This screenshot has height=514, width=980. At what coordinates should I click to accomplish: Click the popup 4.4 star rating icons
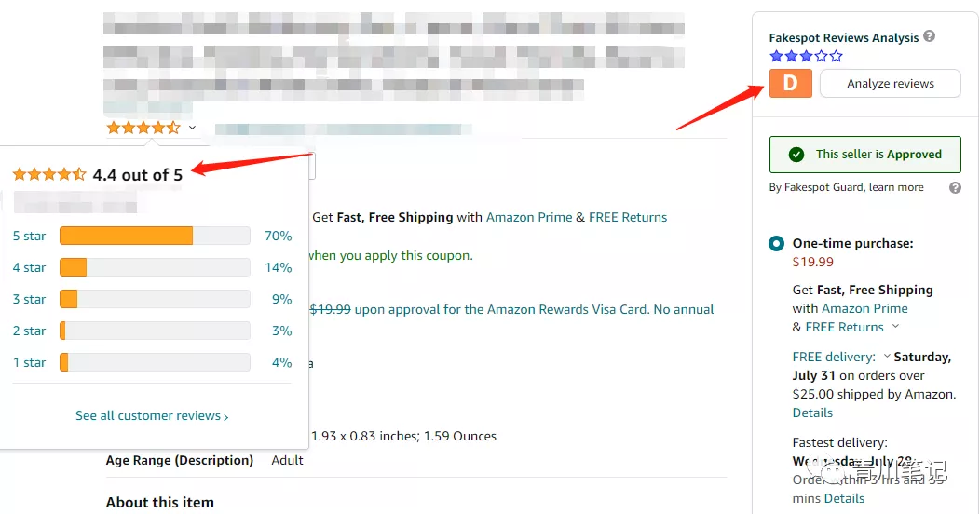(x=49, y=174)
